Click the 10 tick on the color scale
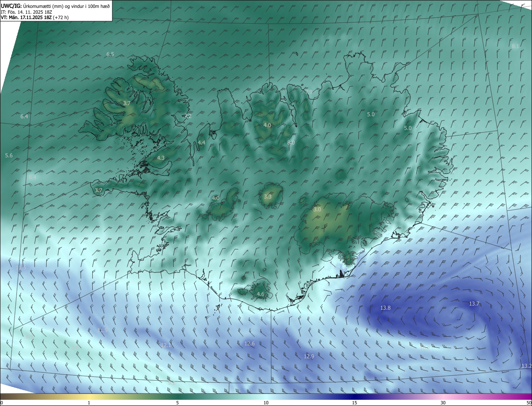The width and height of the screenshot is (532, 406). pyautogui.click(x=266, y=403)
